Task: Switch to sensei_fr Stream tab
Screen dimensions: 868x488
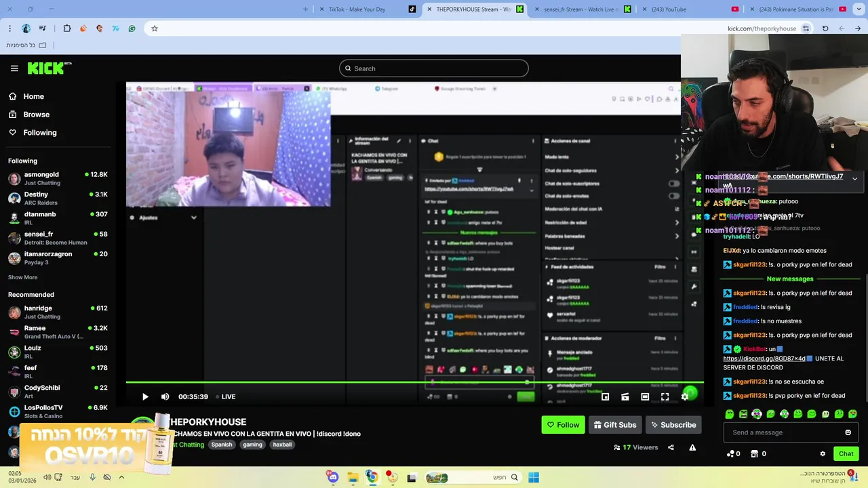Action: point(583,9)
